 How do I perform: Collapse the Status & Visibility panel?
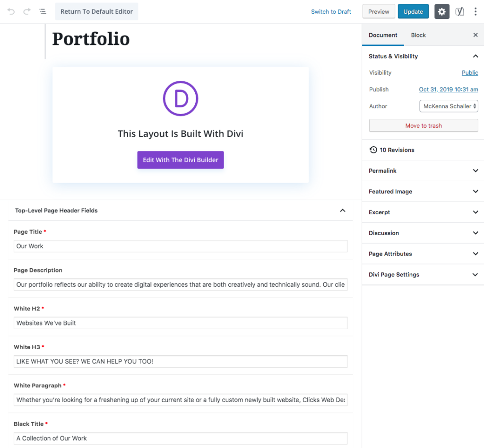[475, 56]
